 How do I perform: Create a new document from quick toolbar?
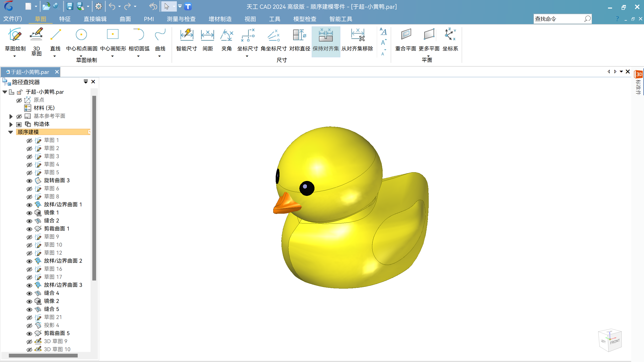[28, 7]
